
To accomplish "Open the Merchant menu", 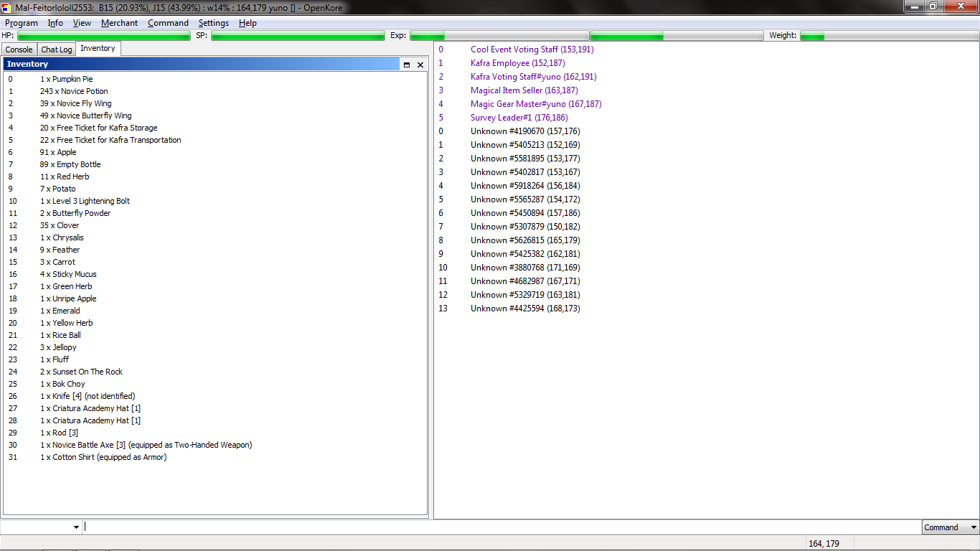I will tap(119, 22).
